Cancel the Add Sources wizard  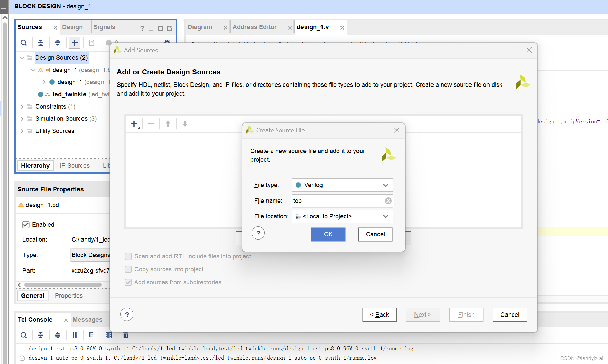(510, 315)
